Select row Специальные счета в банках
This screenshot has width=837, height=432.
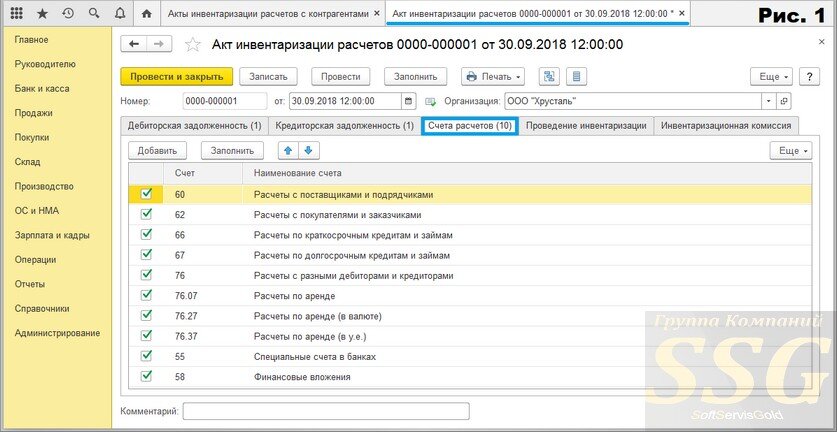(470, 357)
